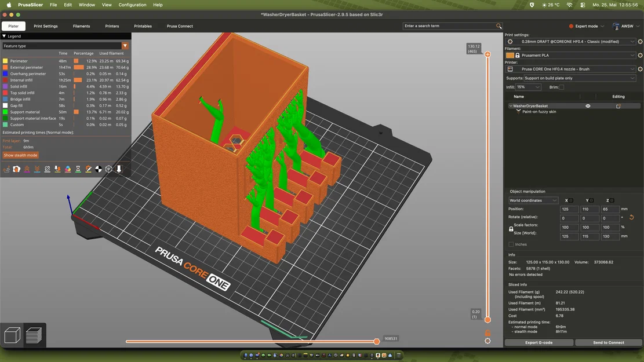Switch to the Print Settings tab

(x=46, y=26)
